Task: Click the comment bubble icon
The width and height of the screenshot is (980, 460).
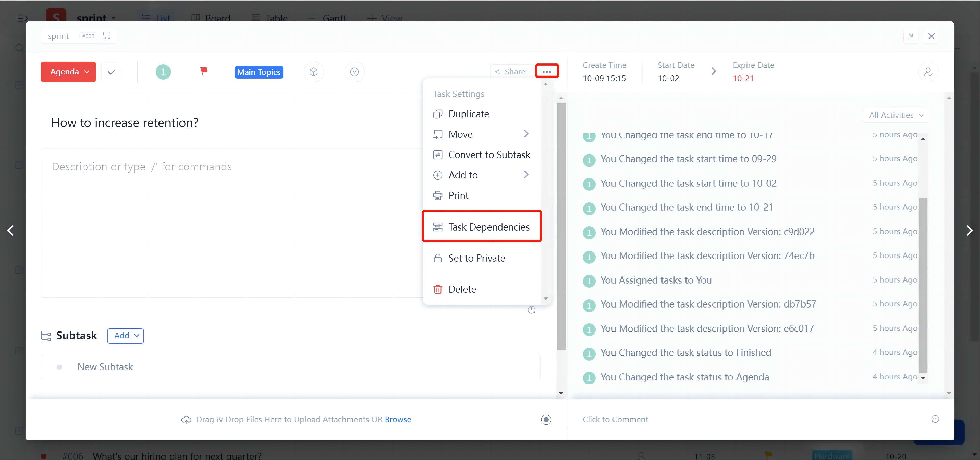Action: click(x=935, y=419)
